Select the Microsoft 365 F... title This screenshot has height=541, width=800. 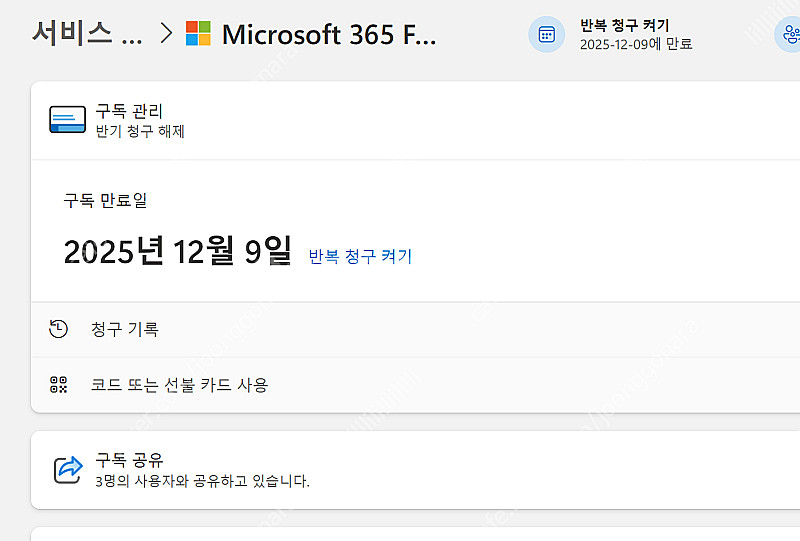[329, 35]
